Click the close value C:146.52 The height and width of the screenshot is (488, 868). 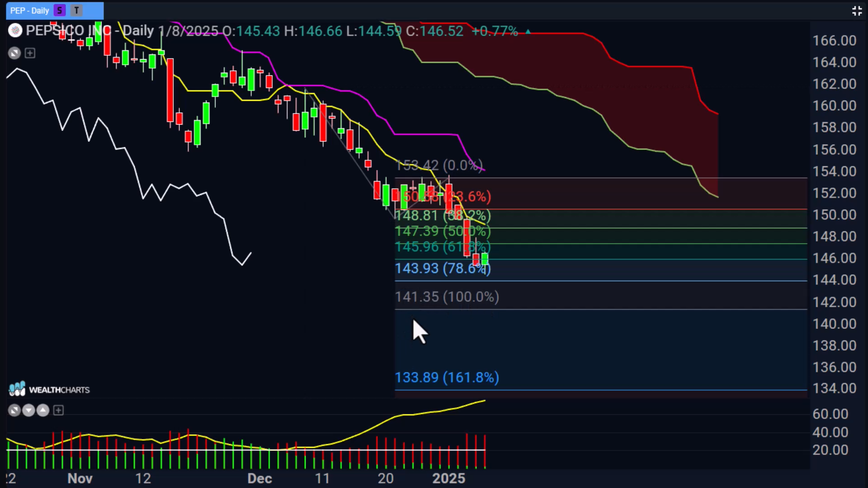click(x=434, y=31)
